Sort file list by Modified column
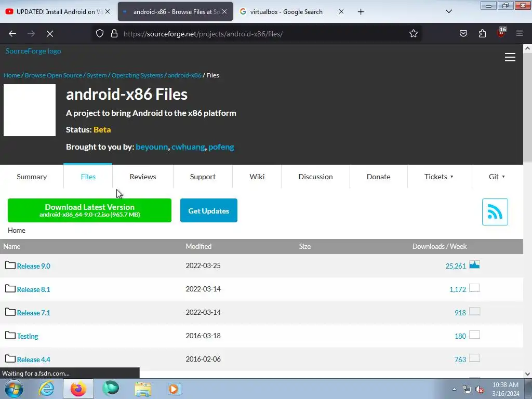The image size is (532, 399). [198, 246]
